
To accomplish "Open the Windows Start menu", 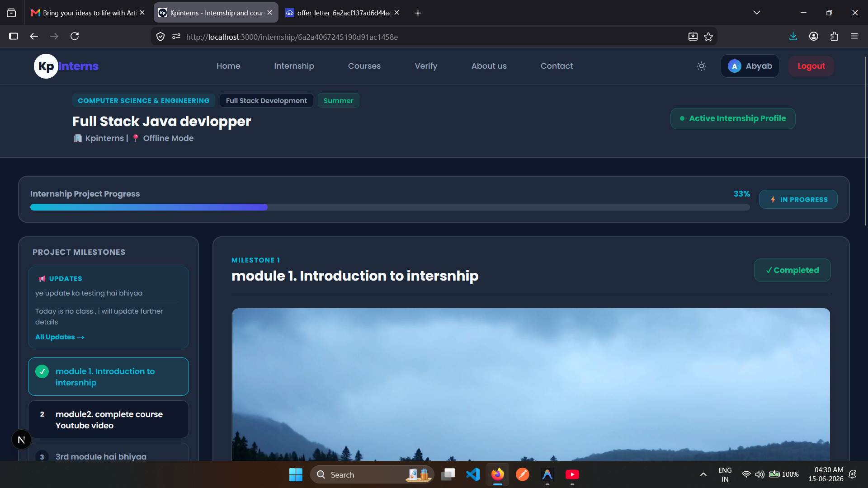I will 296,474.
